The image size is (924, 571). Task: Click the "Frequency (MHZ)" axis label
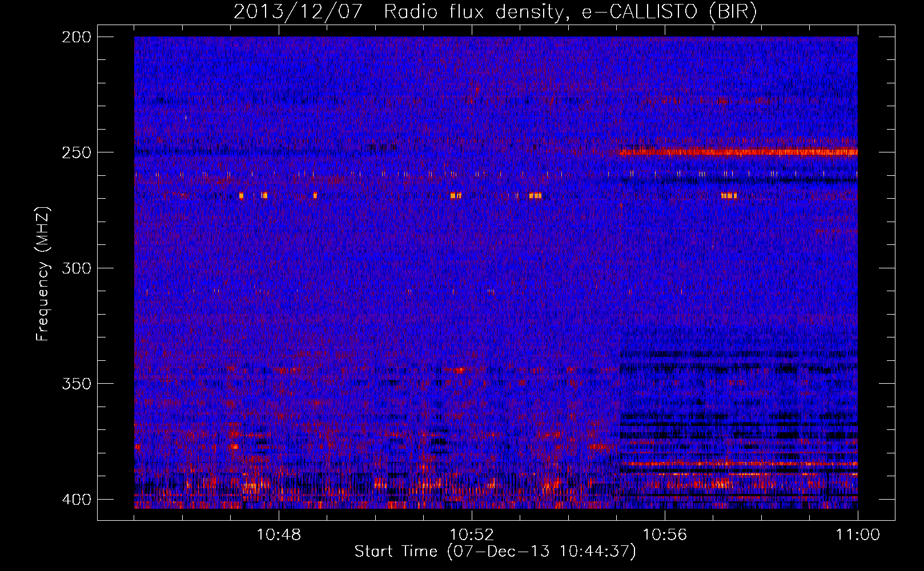pos(43,274)
